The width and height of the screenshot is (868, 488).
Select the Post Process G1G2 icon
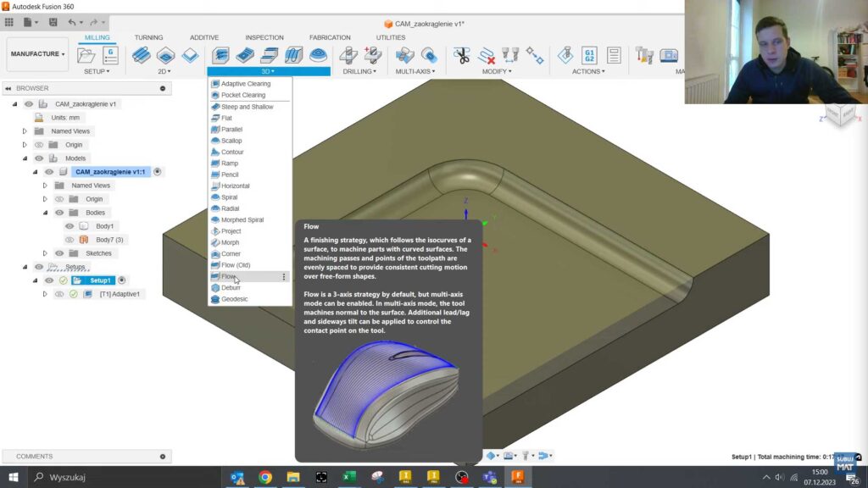point(590,56)
